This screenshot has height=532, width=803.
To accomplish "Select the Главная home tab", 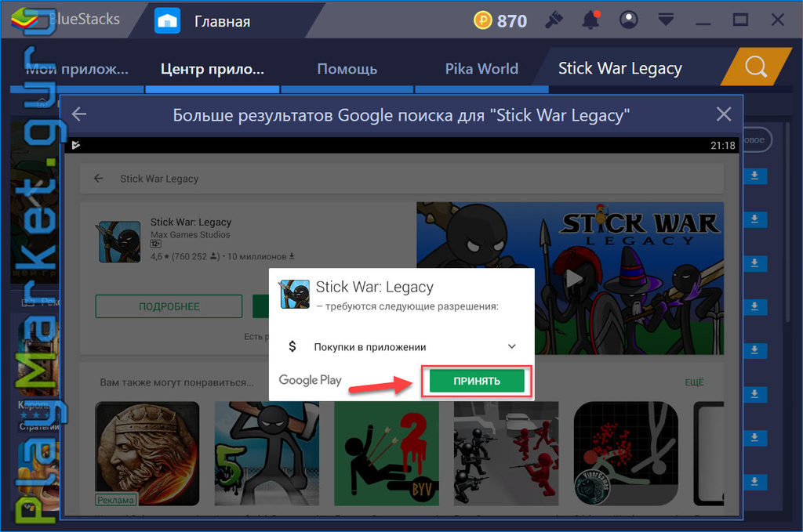I will click(222, 21).
